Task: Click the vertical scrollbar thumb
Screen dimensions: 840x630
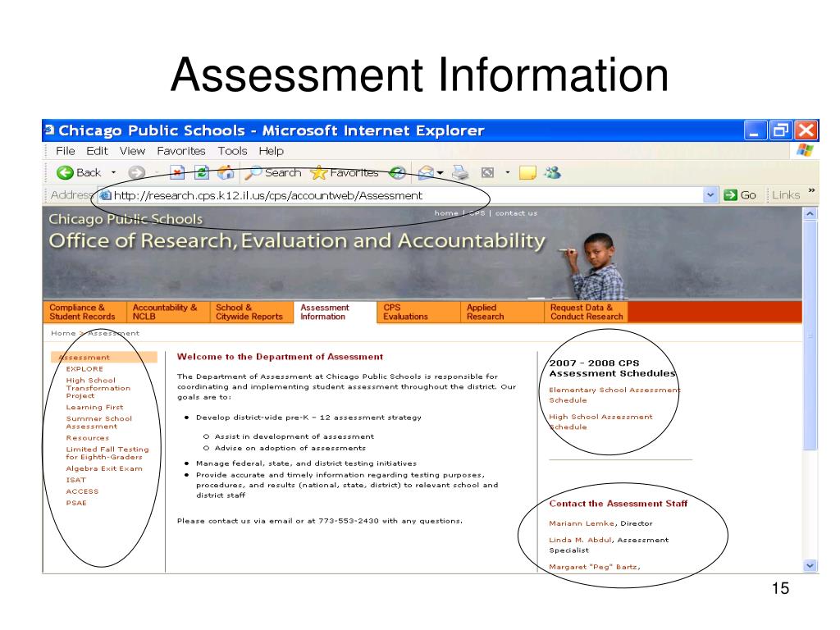Action: click(x=810, y=335)
